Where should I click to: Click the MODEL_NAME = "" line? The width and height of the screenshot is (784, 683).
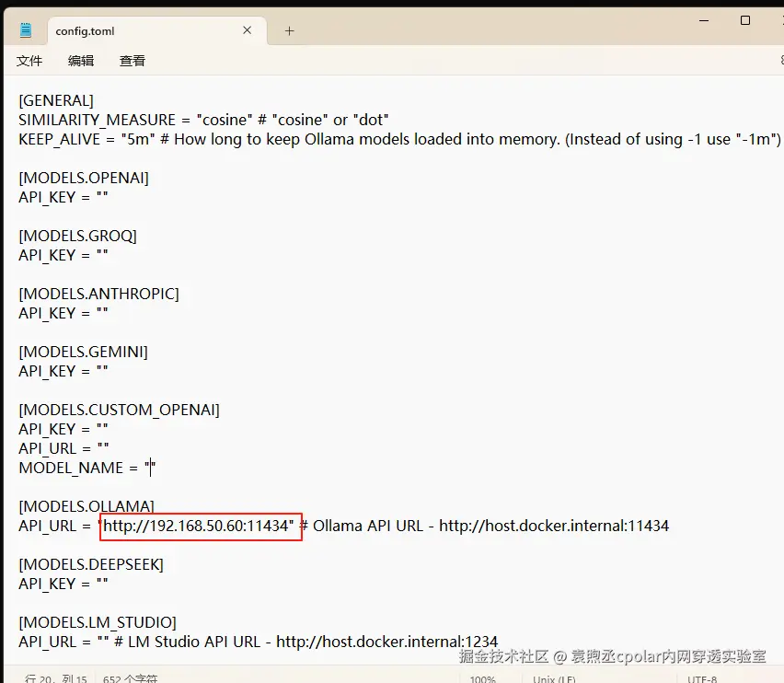click(x=87, y=468)
